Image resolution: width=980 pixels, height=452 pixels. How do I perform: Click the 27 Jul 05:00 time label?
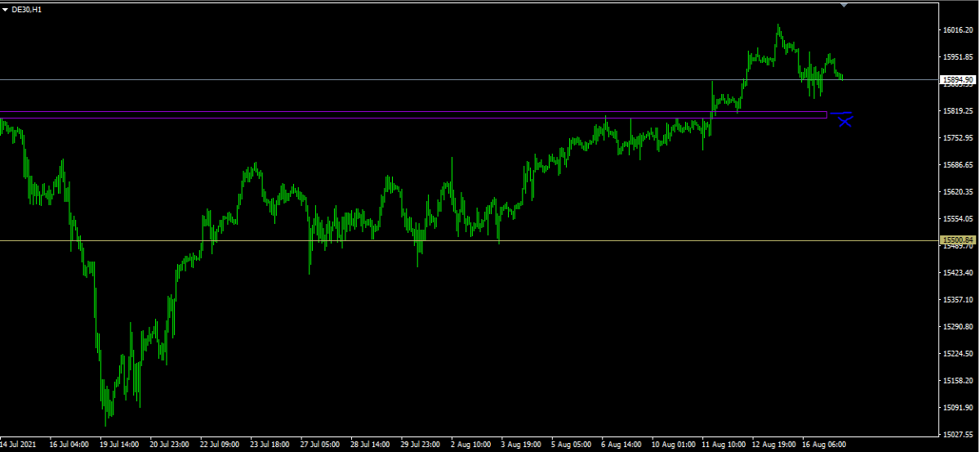(321, 445)
